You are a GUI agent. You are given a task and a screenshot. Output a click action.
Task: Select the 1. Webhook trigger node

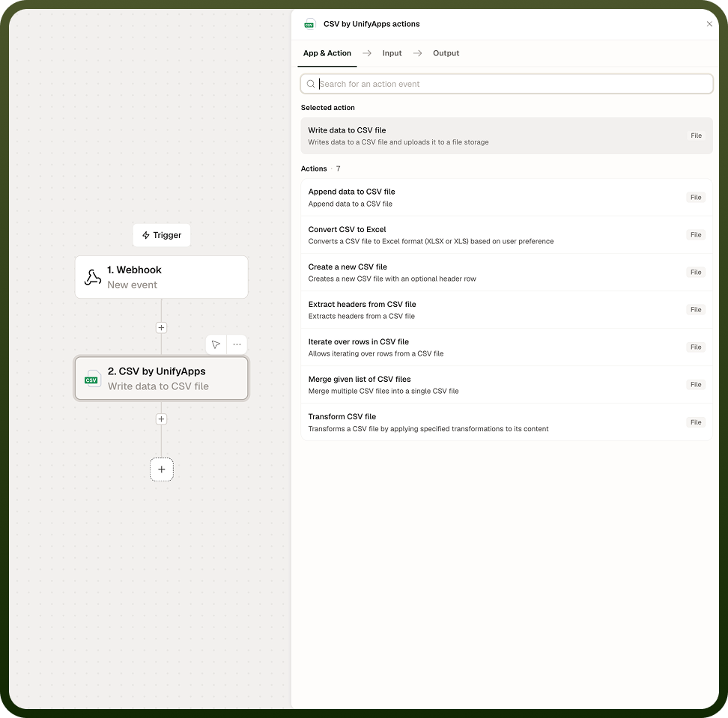(161, 277)
